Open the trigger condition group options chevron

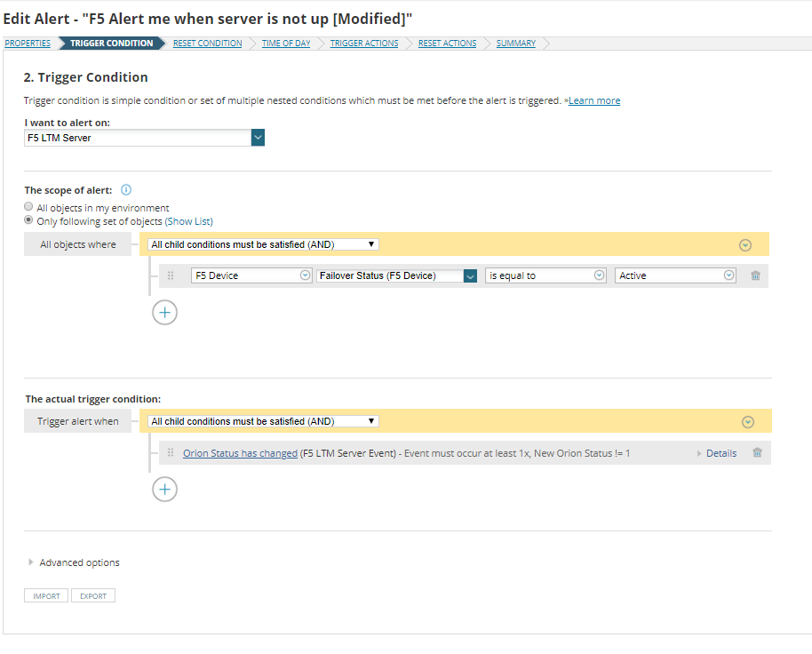pos(748,422)
